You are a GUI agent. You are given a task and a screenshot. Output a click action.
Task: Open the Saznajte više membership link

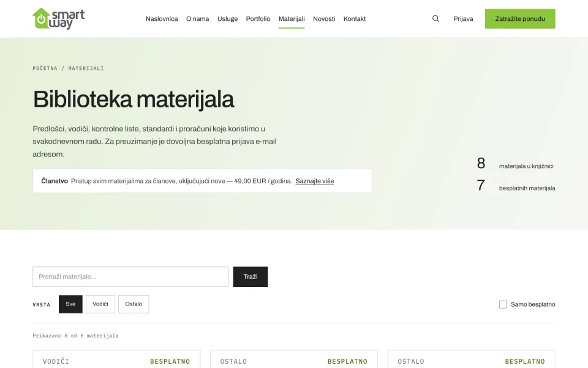click(x=314, y=181)
